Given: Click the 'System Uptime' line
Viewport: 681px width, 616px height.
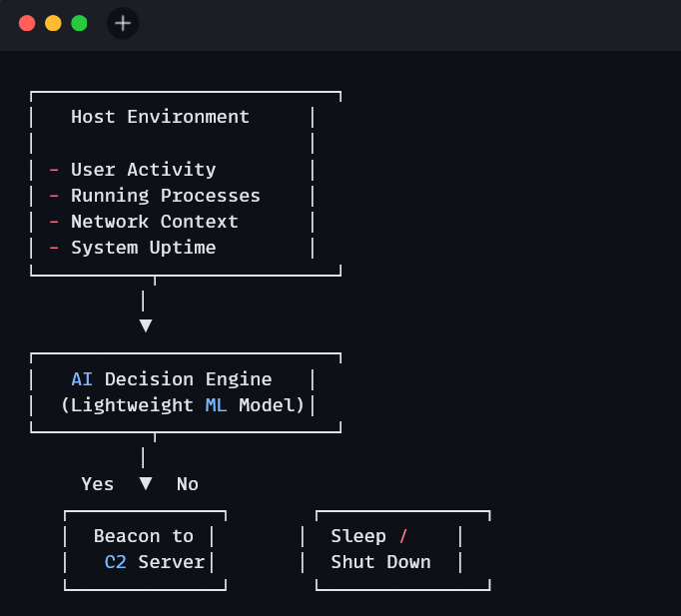Looking at the screenshot, I should click(x=144, y=248).
